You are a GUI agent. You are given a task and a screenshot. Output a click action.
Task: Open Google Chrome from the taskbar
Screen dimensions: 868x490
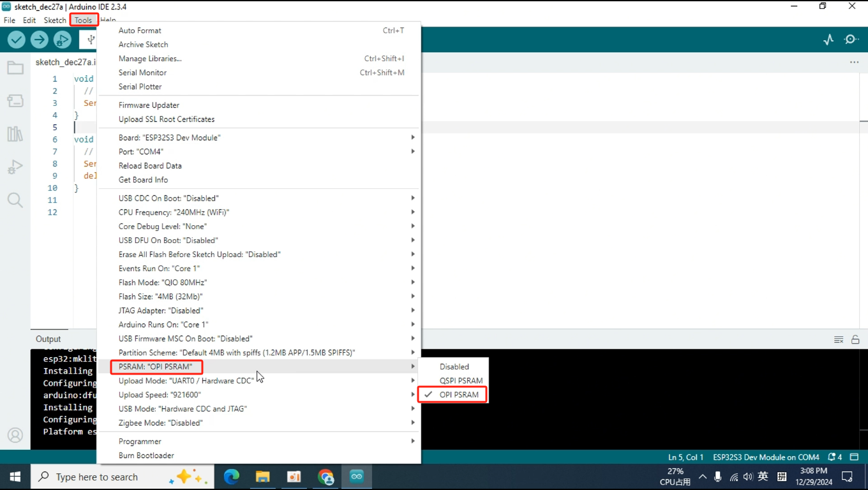[x=325, y=477]
